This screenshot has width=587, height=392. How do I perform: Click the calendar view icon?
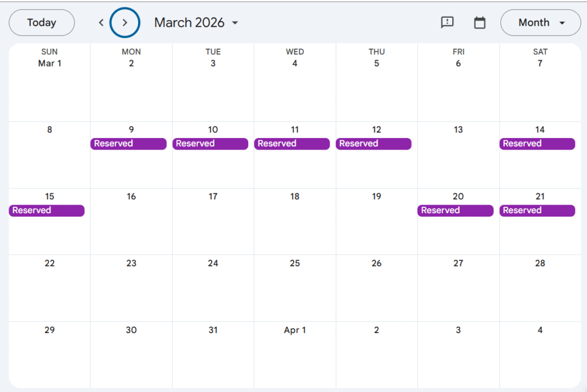coord(480,23)
